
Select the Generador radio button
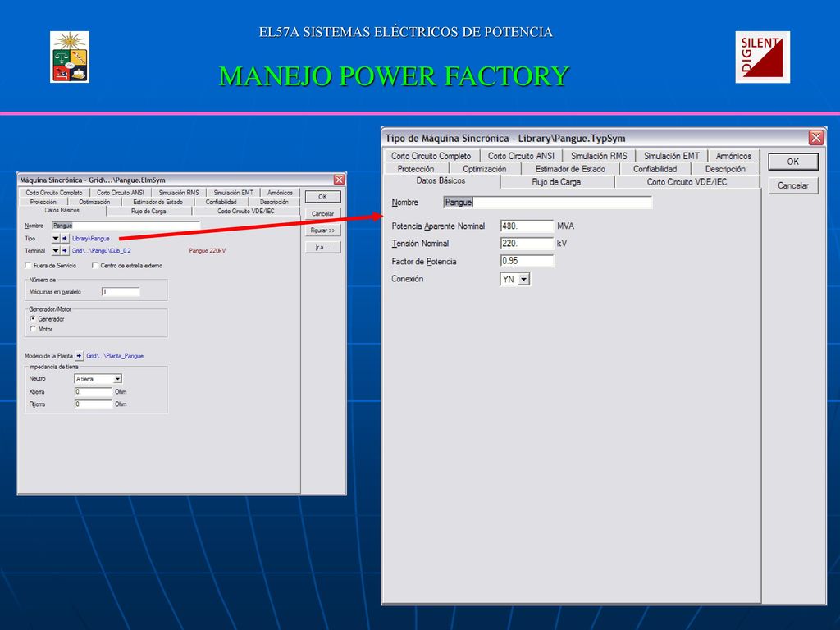click(x=33, y=319)
